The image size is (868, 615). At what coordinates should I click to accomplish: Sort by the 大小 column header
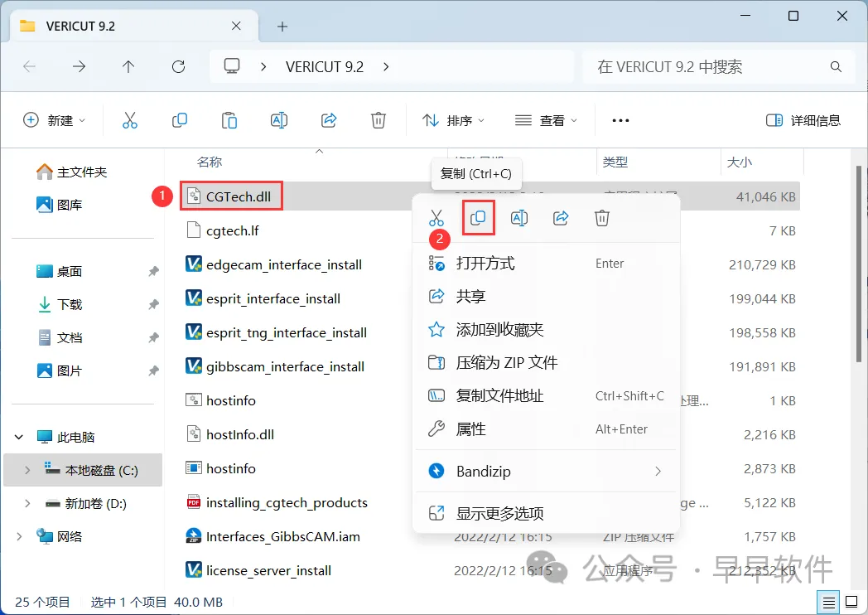[x=739, y=162]
